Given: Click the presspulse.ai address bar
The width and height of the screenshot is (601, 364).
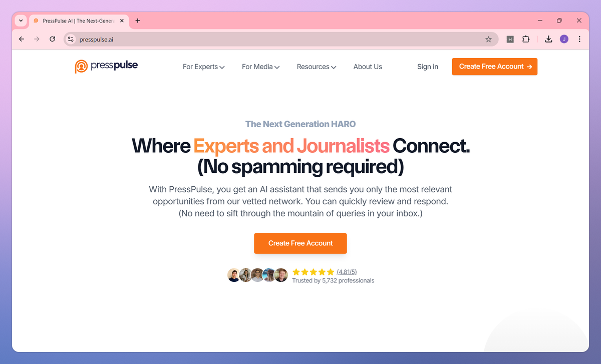Looking at the screenshot, I should (x=280, y=39).
